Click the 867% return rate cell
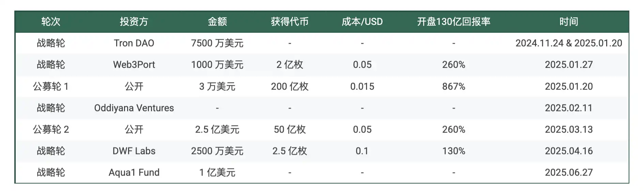This screenshot has width=644, height=196. tap(454, 87)
